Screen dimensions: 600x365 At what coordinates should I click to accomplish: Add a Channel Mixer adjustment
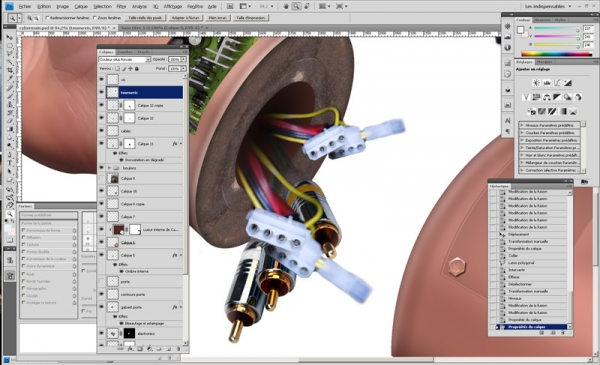578,97
